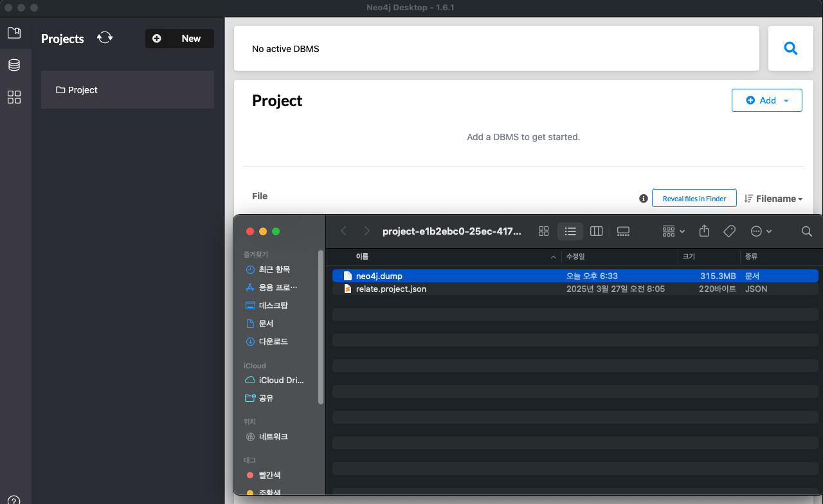This screenshot has height=504, width=823.
Task: Switch Finder to gallery view
Action: [x=622, y=231]
